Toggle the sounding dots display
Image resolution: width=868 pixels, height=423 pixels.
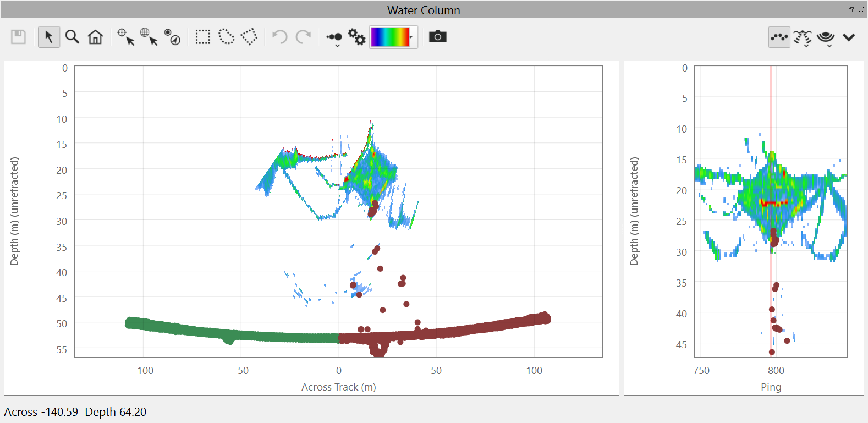click(779, 37)
